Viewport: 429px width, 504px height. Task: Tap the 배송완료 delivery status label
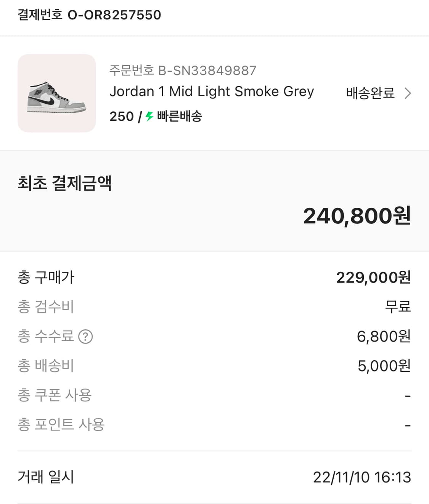(x=370, y=93)
